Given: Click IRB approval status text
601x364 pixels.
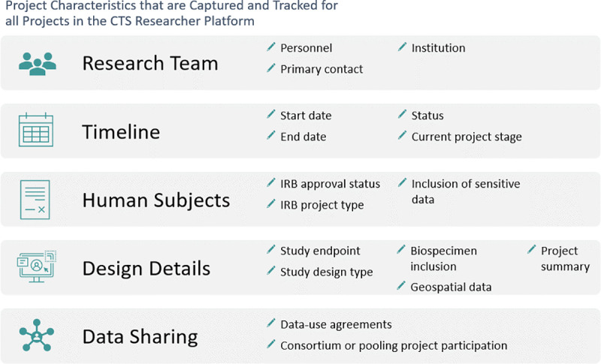Looking at the screenshot, I should click(330, 184).
